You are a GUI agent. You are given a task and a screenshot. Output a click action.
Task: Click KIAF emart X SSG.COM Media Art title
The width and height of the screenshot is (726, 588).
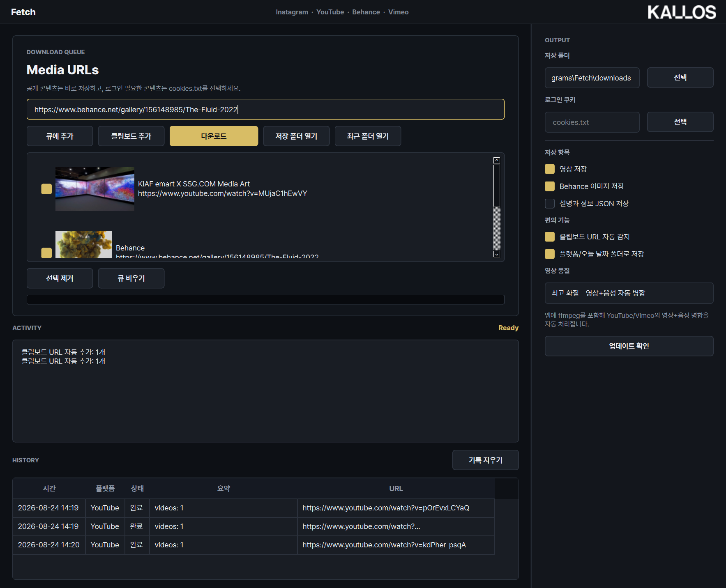pos(194,184)
